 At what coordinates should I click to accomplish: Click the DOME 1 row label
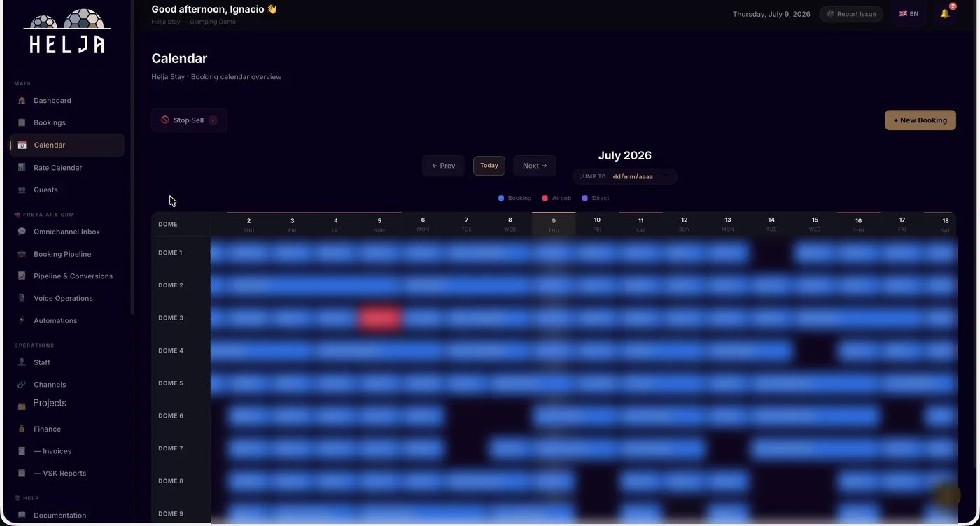pos(170,253)
